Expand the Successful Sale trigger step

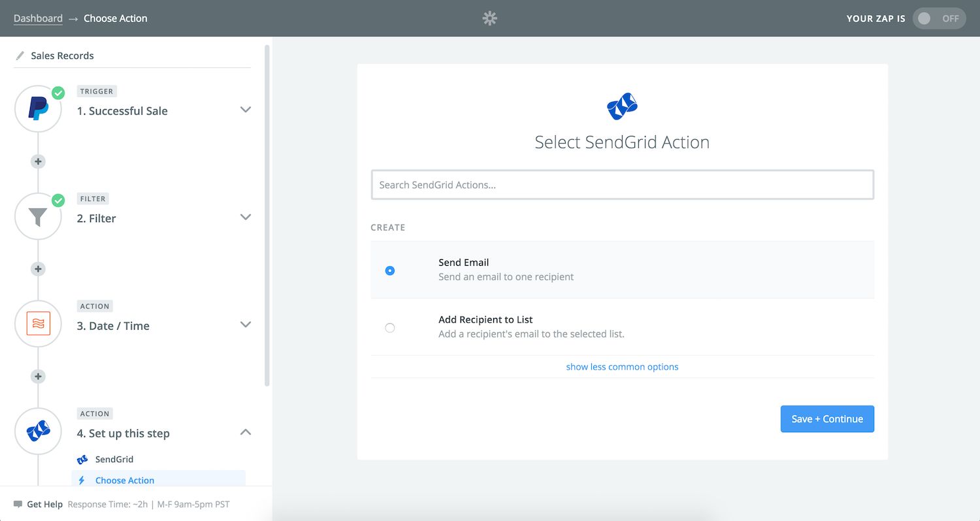point(246,110)
